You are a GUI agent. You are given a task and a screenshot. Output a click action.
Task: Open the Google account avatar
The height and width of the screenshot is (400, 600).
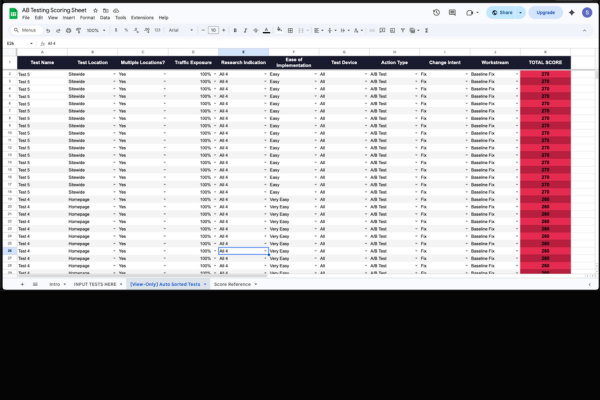click(x=587, y=13)
